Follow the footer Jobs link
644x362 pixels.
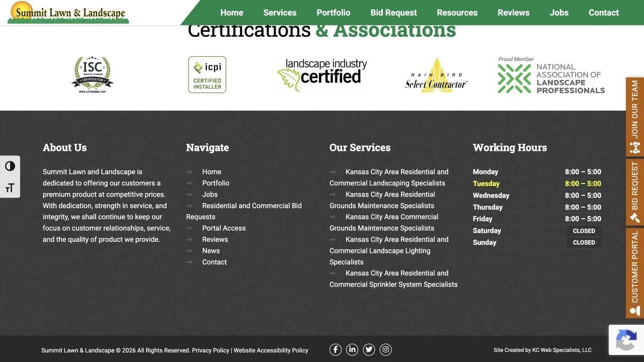210,195
